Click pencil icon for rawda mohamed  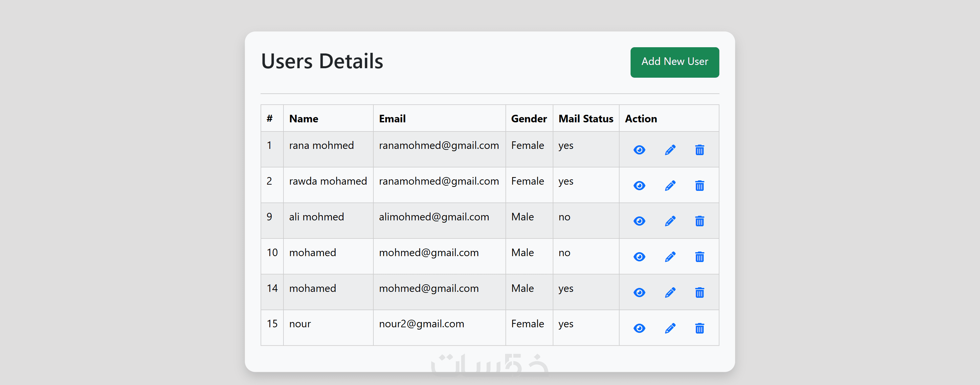pyautogui.click(x=670, y=186)
